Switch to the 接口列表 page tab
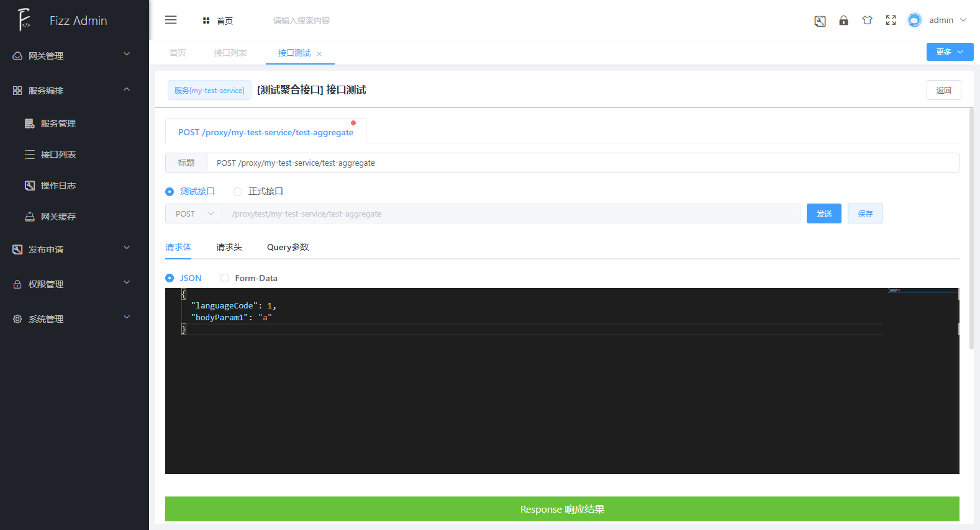The width and height of the screenshot is (980, 530). (230, 53)
